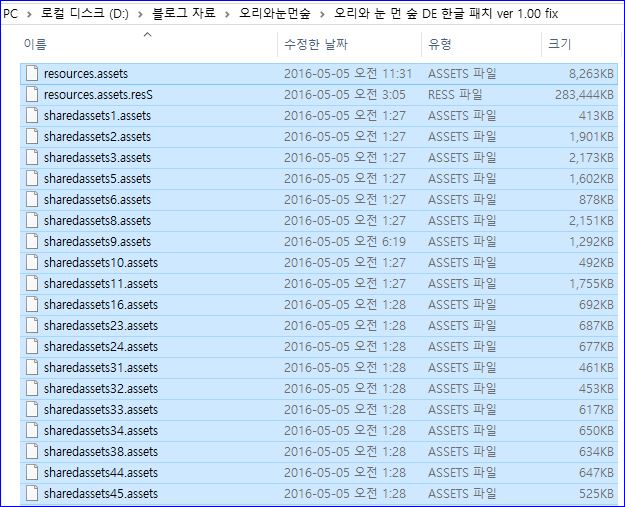Go to 블로그 자료 folder in address bar

pyautogui.click(x=184, y=14)
